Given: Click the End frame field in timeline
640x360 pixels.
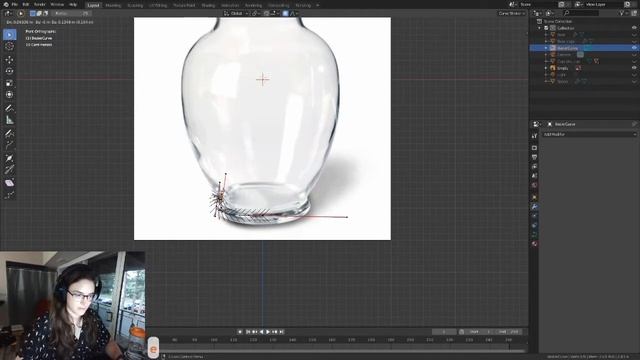Looking at the screenshot, I should coord(508,332).
